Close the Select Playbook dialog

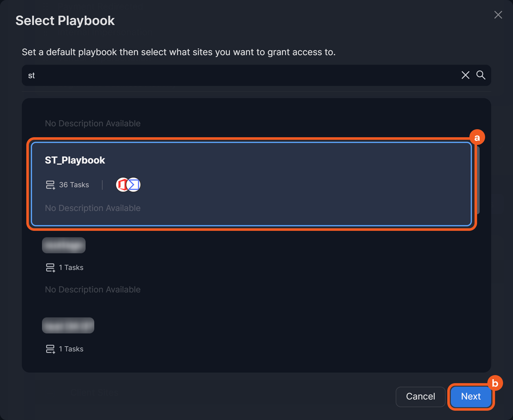[498, 15]
